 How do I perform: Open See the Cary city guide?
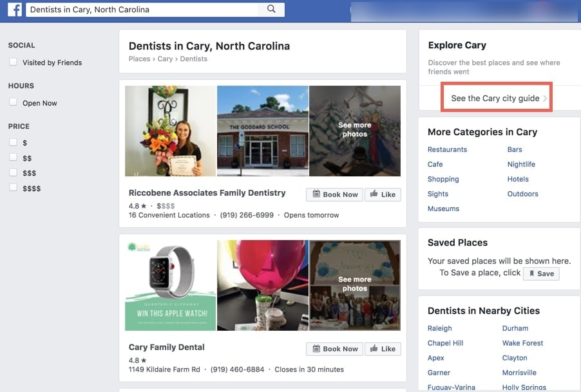coord(497,98)
